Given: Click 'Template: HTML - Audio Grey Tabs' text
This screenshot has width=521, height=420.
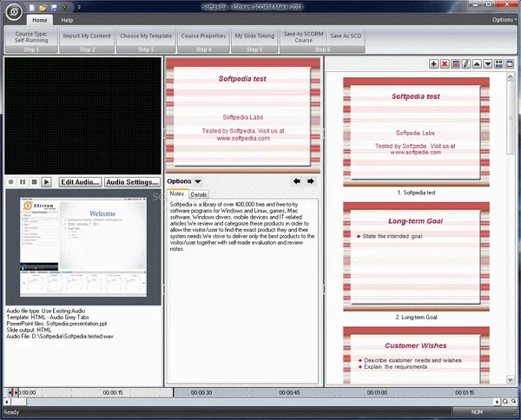Looking at the screenshot, I should pos(48,317).
